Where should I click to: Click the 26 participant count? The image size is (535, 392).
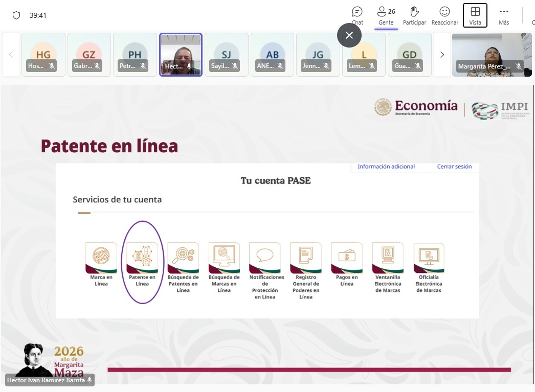pos(391,12)
